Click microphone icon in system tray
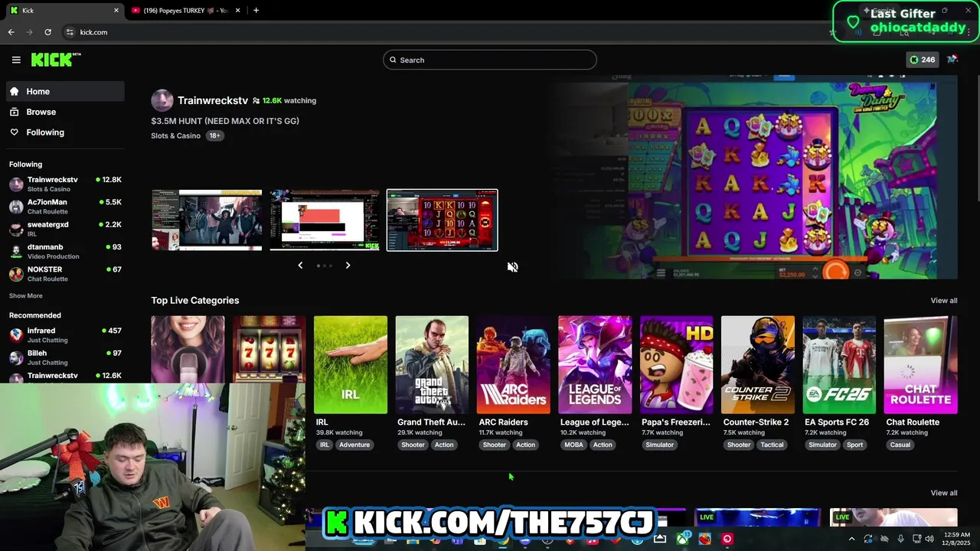This screenshot has height=551, width=980. click(900, 539)
